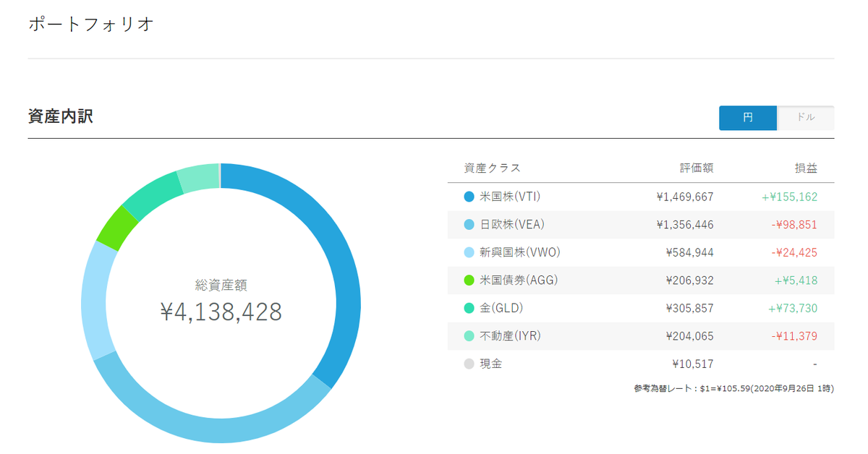Click the 現金 row label

(491, 364)
